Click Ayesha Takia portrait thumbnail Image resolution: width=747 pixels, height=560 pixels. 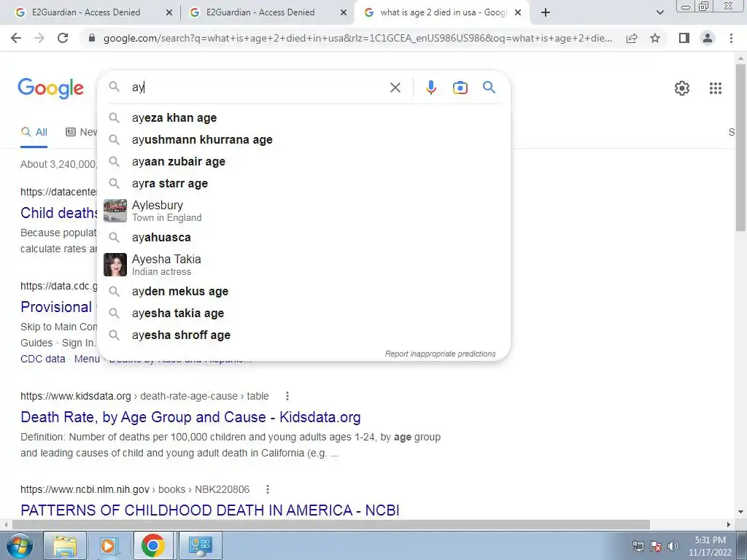tap(115, 265)
